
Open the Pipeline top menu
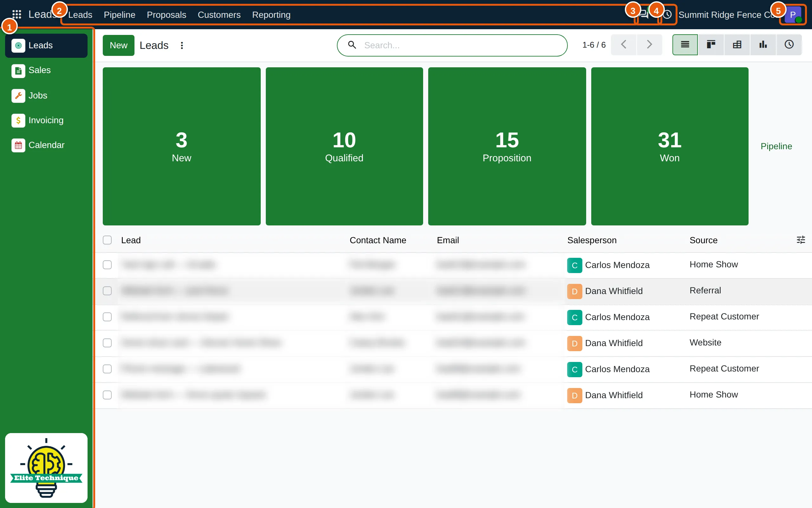click(x=120, y=15)
